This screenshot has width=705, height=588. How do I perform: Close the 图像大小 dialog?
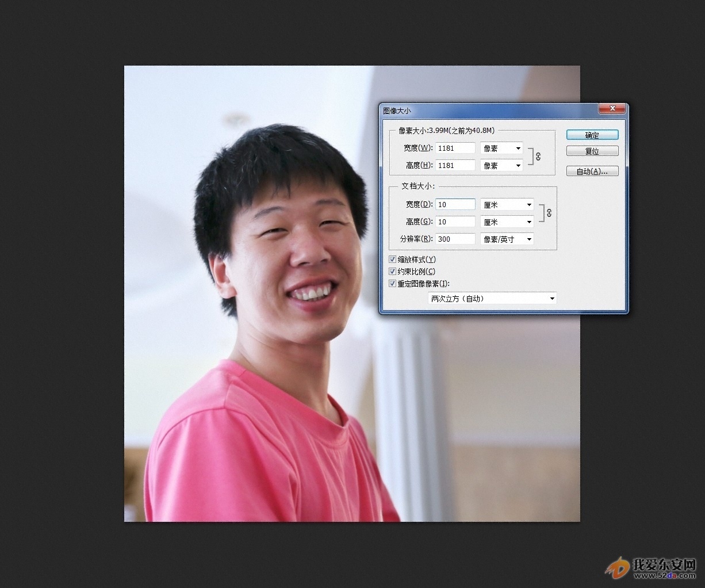pyautogui.click(x=612, y=108)
